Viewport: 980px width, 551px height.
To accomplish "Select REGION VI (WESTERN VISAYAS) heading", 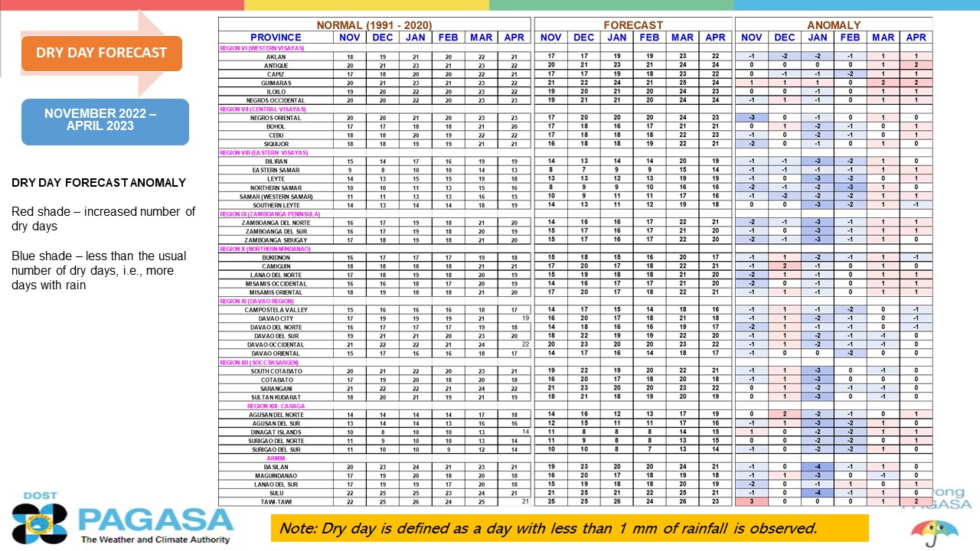I will pyautogui.click(x=263, y=47).
